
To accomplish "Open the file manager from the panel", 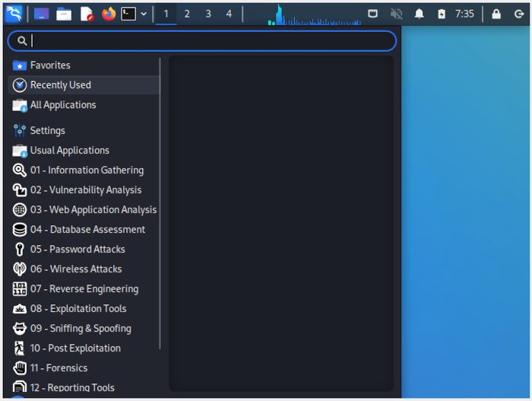I will pos(64,14).
